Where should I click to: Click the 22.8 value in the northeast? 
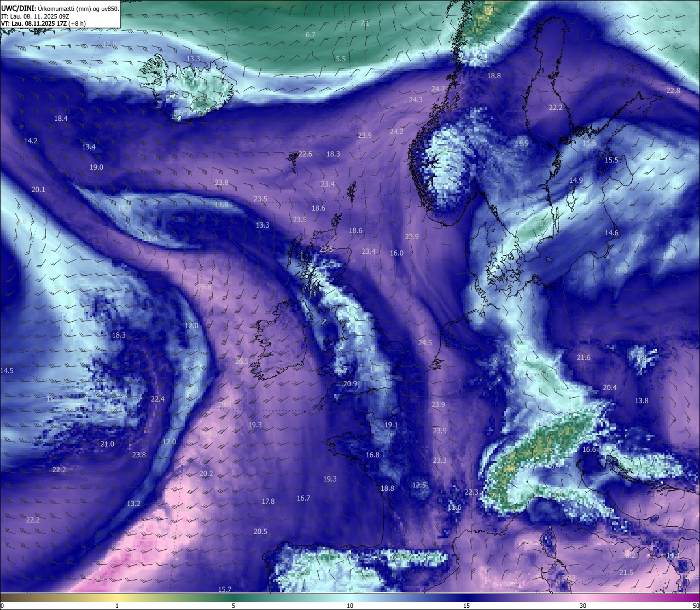pyautogui.click(x=673, y=90)
